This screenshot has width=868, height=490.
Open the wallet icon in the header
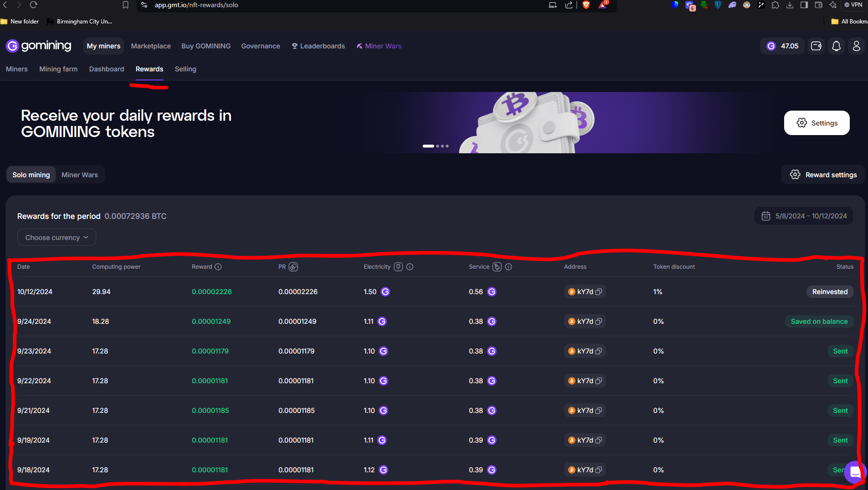coord(816,46)
